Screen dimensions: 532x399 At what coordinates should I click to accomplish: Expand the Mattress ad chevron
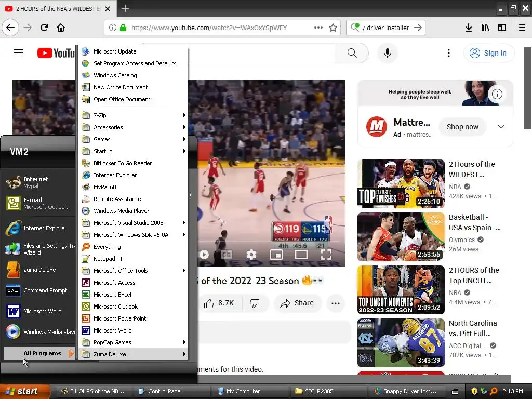click(x=501, y=127)
